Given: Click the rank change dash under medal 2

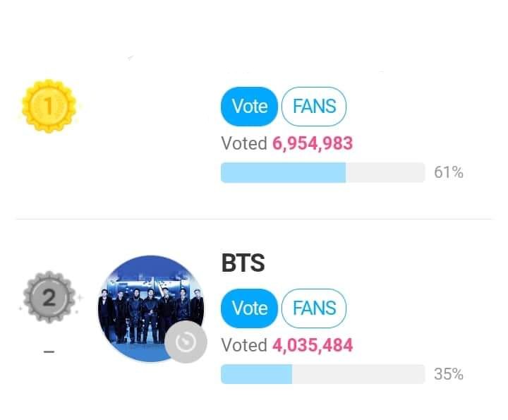Looking at the screenshot, I should click(x=49, y=352).
